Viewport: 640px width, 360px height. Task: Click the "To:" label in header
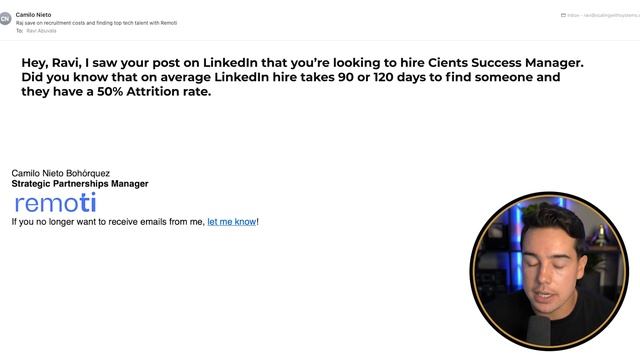point(20,31)
